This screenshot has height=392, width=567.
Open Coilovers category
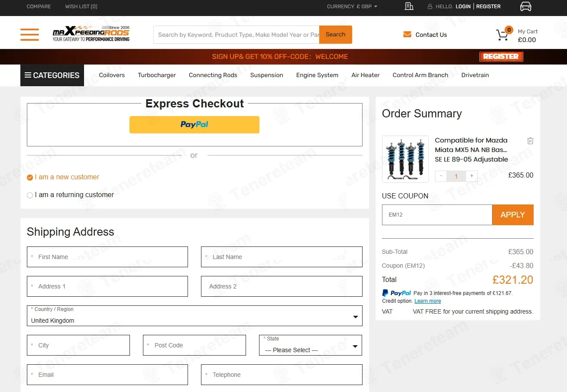pos(112,75)
